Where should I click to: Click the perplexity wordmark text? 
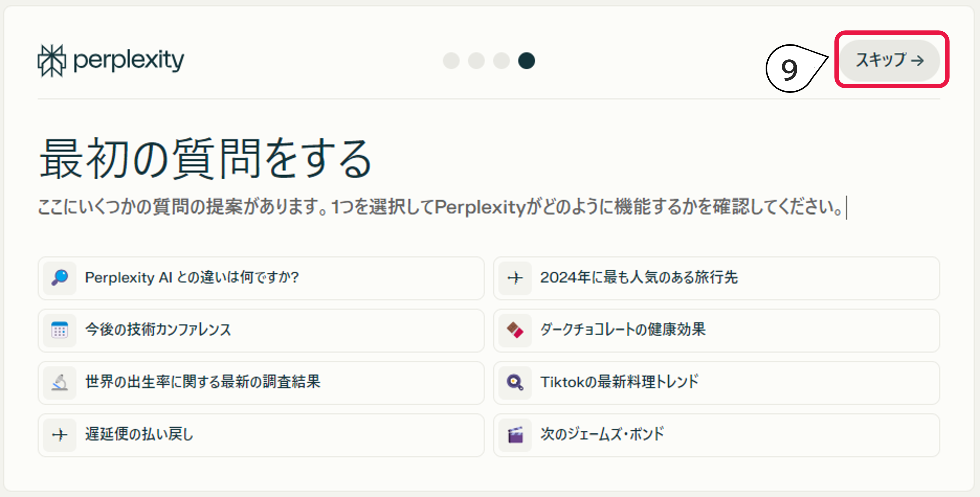click(x=129, y=61)
